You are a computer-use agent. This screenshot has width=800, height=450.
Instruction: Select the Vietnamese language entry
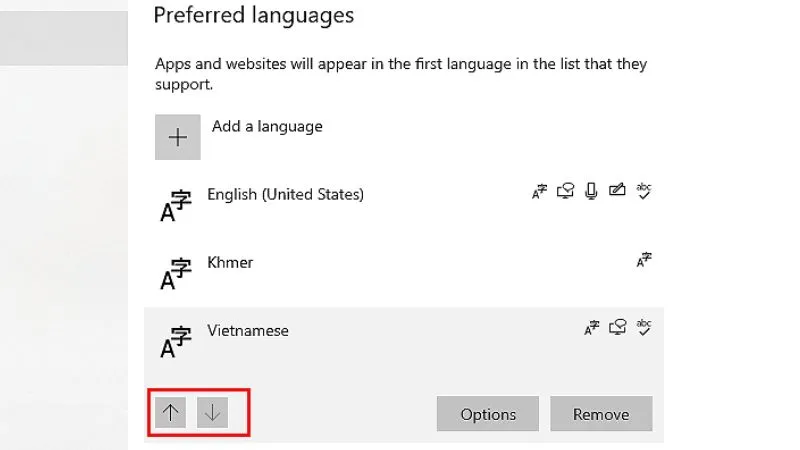[248, 330]
